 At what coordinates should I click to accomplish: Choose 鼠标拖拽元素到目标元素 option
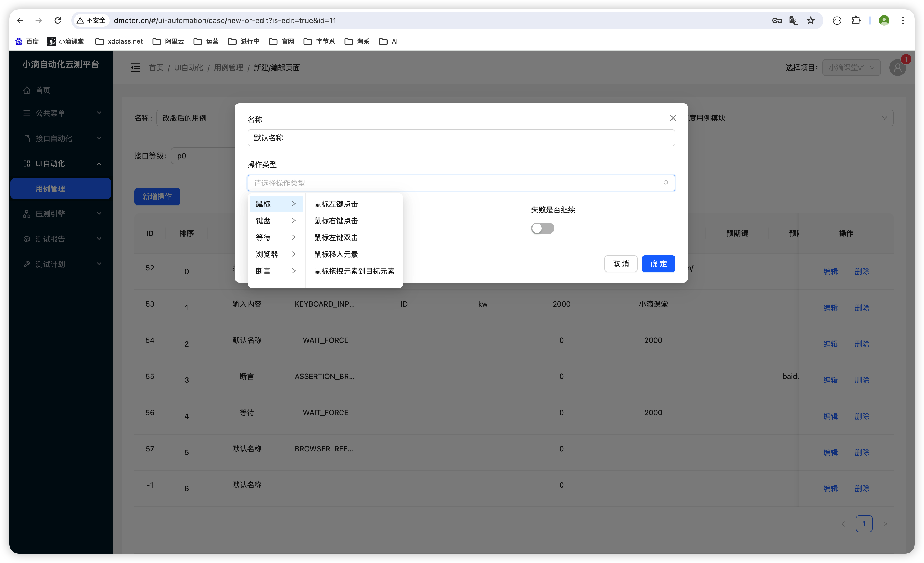(354, 271)
